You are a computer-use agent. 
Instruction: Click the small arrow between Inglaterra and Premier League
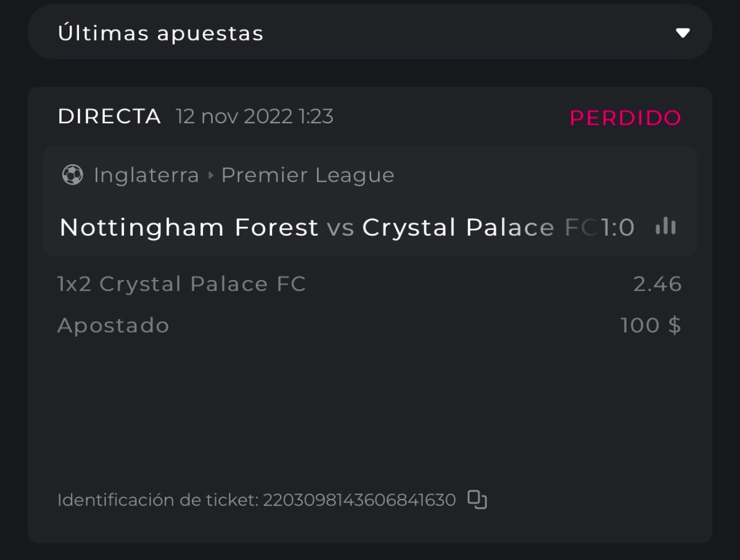tap(210, 176)
